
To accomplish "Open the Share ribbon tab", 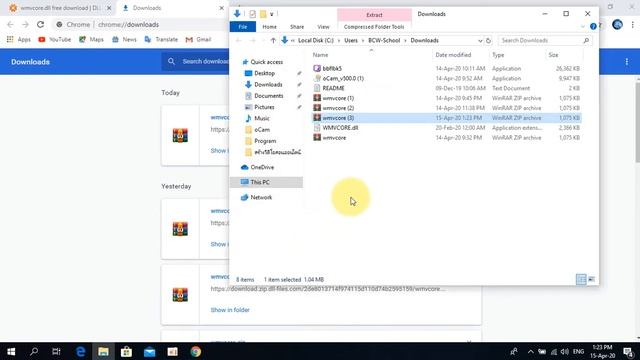I will [297, 27].
